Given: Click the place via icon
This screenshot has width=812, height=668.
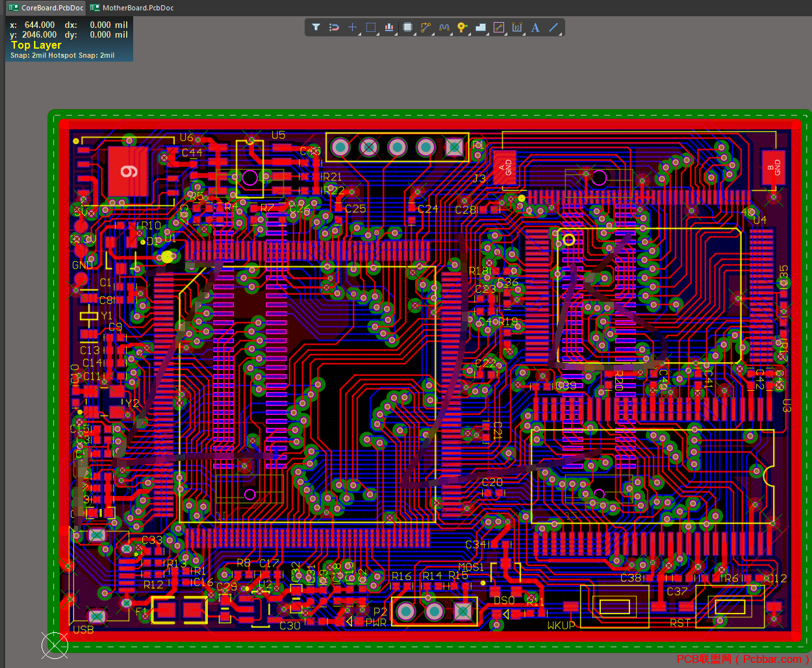Looking at the screenshot, I should coord(462,27).
